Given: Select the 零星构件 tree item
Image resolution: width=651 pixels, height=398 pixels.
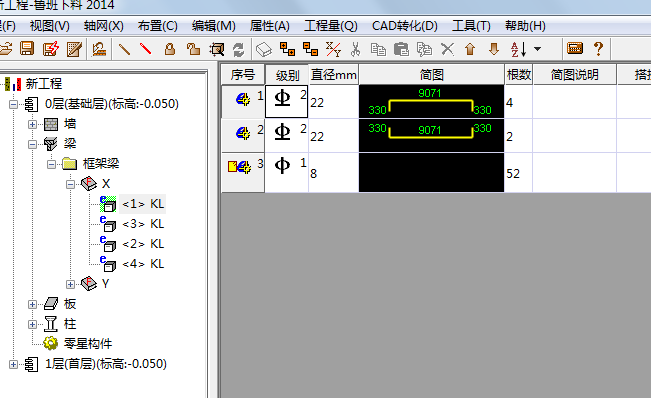Looking at the screenshot, I should [x=88, y=344].
